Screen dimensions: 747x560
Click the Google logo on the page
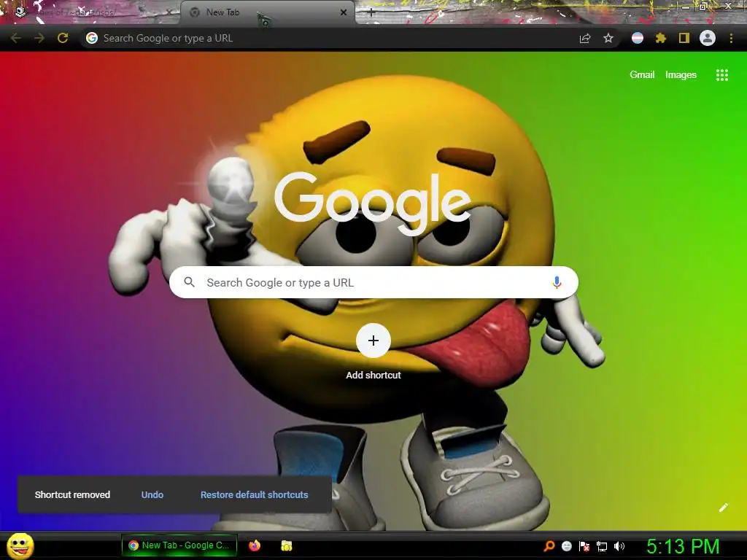point(373,203)
